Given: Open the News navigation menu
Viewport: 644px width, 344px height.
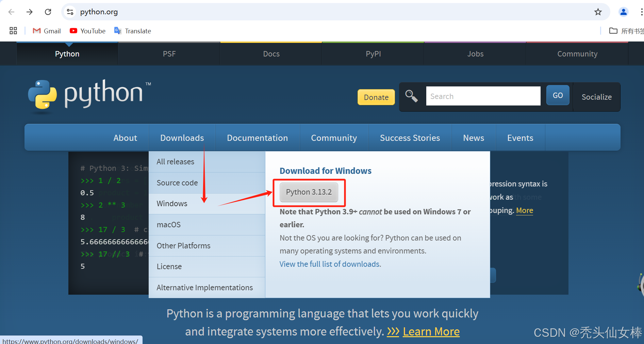Looking at the screenshot, I should coord(474,138).
